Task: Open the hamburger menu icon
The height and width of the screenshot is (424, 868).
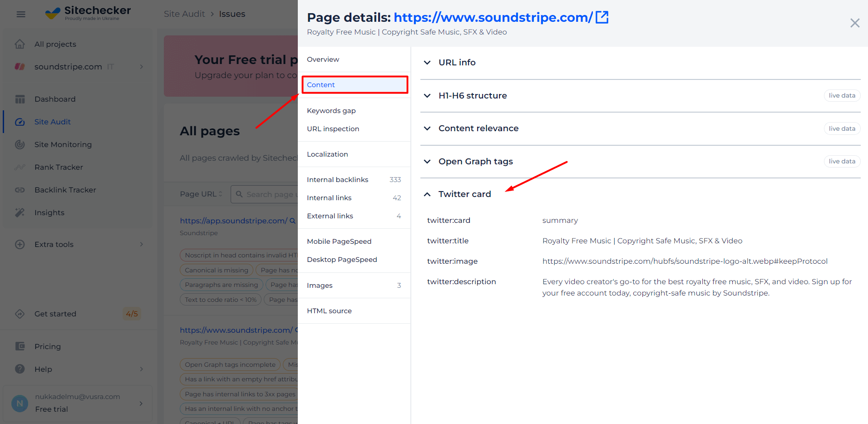Action: (x=21, y=15)
